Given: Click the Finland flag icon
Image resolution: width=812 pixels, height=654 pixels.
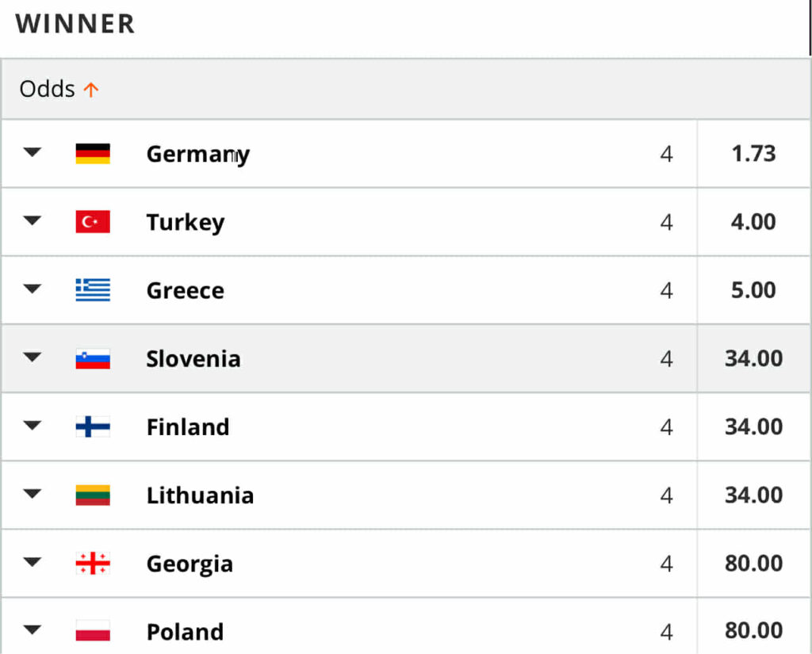Looking at the screenshot, I should tap(93, 427).
